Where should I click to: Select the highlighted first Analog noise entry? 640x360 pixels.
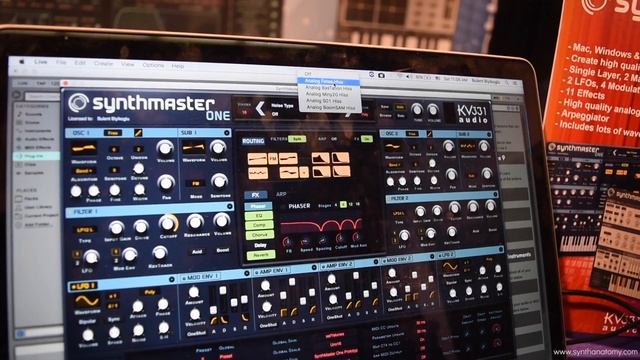tap(329, 82)
